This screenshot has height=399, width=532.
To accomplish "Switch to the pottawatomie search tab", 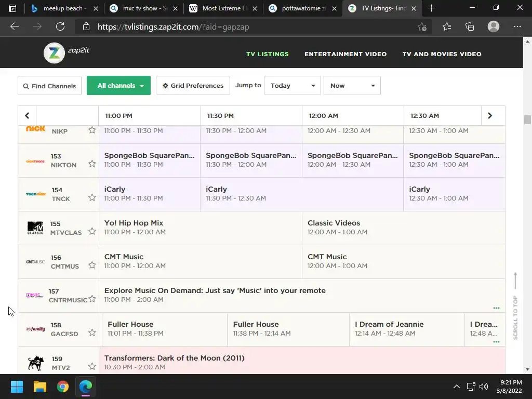I will [303, 8].
